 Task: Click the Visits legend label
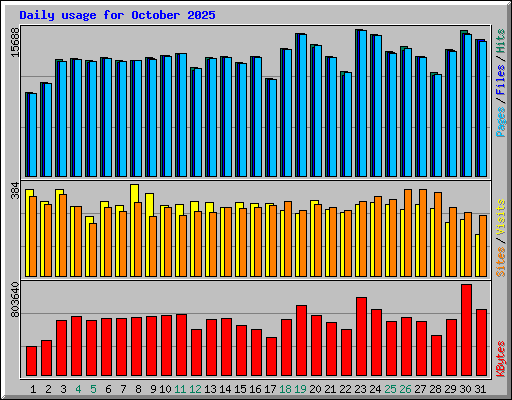click(x=501, y=218)
